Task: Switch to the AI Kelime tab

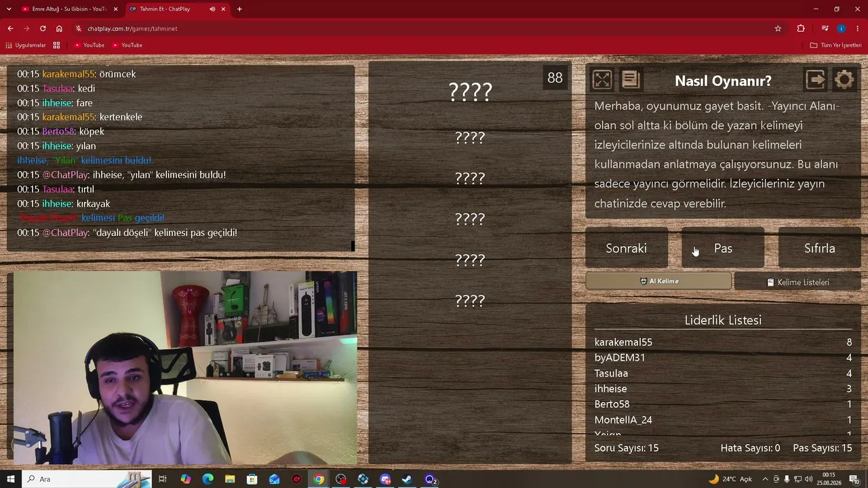Action: (658, 281)
